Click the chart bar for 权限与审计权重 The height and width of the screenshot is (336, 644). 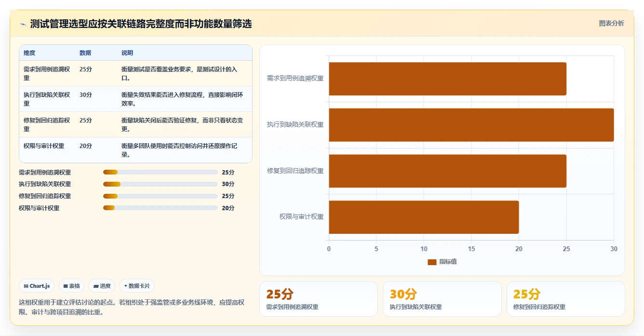point(424,217)
